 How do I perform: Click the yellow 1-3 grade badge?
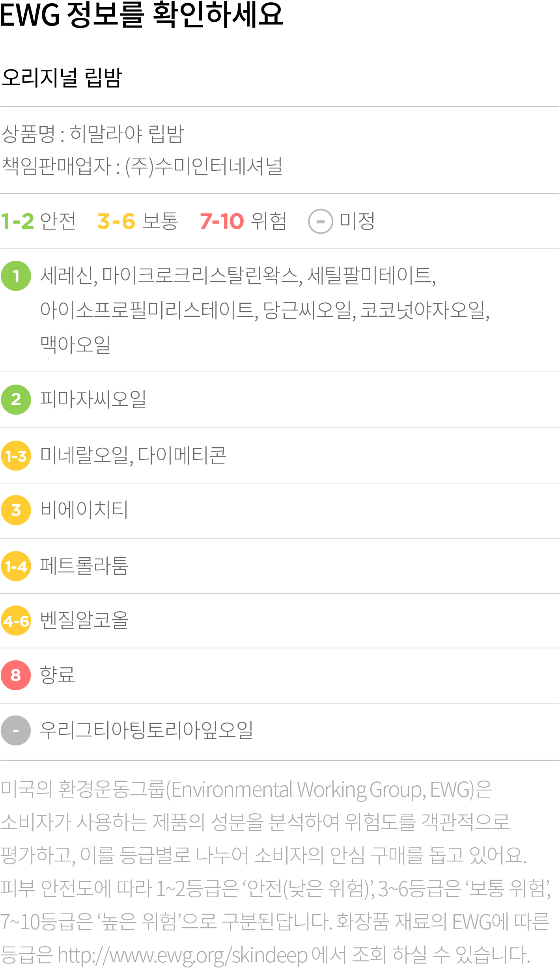tap(16, 456)
